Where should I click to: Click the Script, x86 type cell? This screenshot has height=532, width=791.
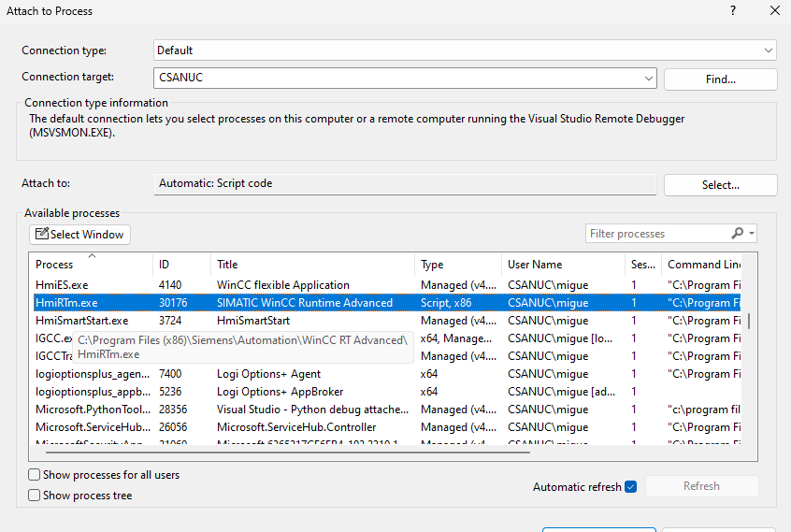[446, 303]
